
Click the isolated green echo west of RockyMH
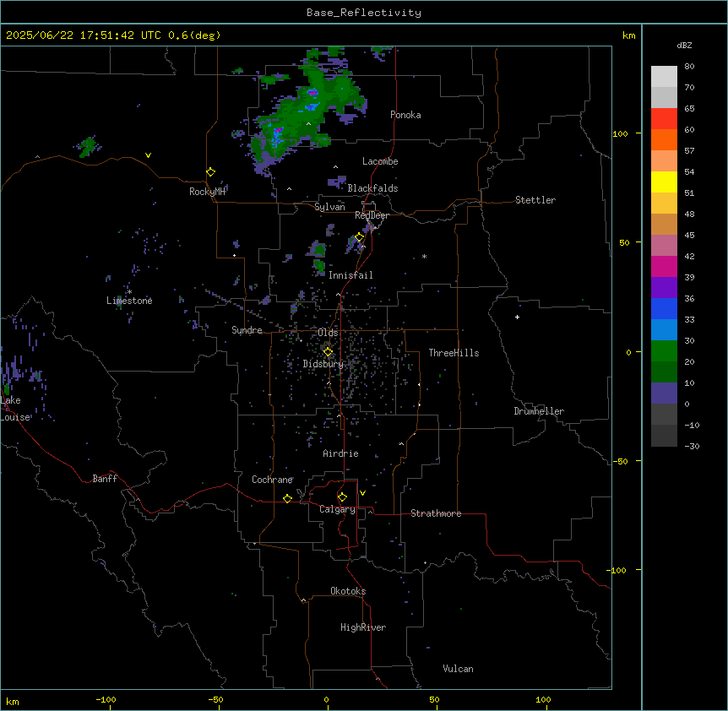tap(87, 147)
